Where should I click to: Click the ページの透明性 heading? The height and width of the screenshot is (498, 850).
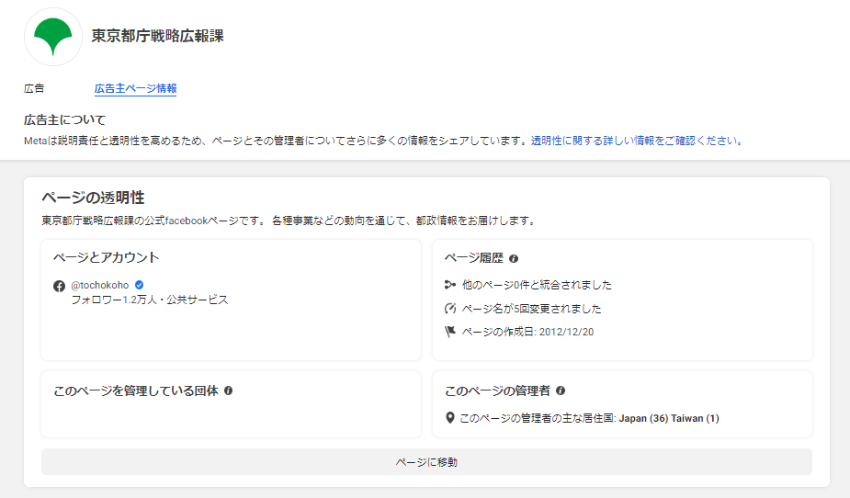pos(93,198)
